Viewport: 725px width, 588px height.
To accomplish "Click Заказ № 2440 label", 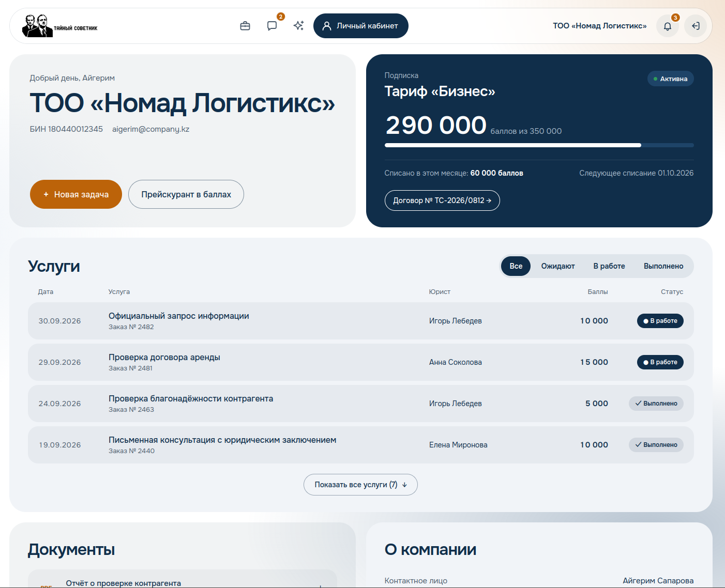I will (x=132, y=451).
